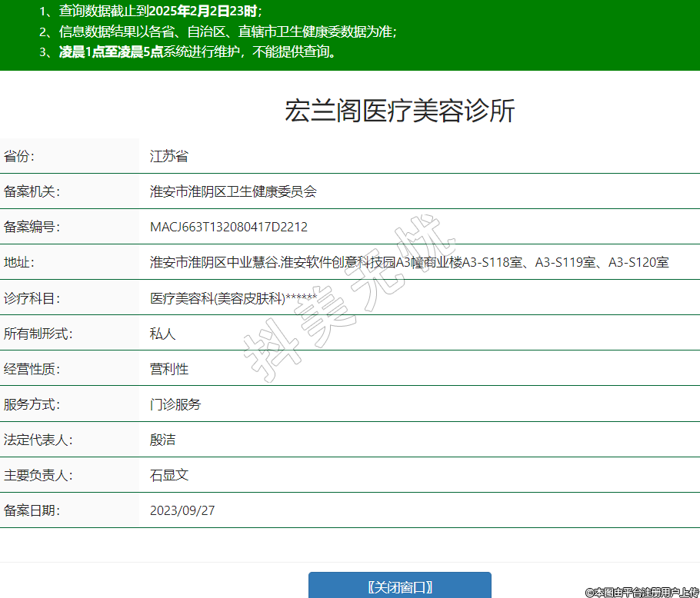Click the 备案机关 value 淮安市淮阴区卫生健康委员会

(x=233, y=192)
